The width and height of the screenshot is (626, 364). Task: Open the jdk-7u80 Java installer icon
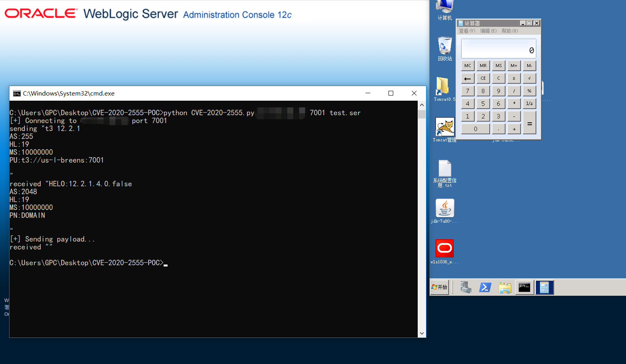[x=445, y=211]
